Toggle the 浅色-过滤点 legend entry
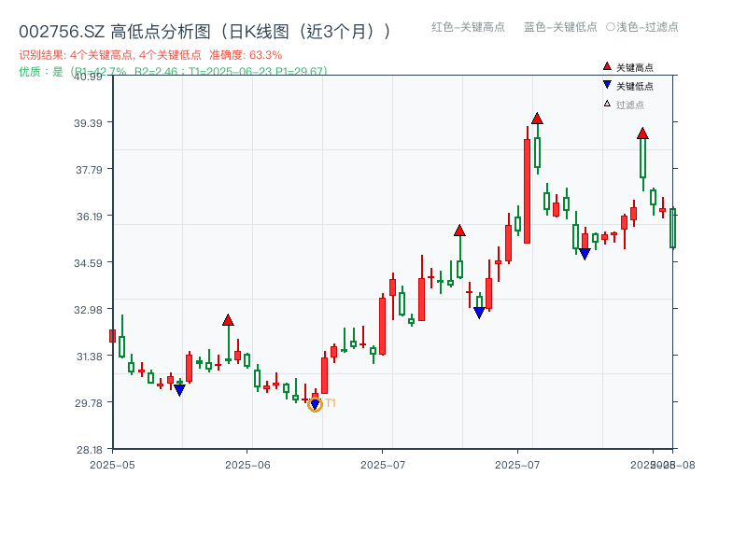Viewport: 747px width, 560px height. click(644, 28)
